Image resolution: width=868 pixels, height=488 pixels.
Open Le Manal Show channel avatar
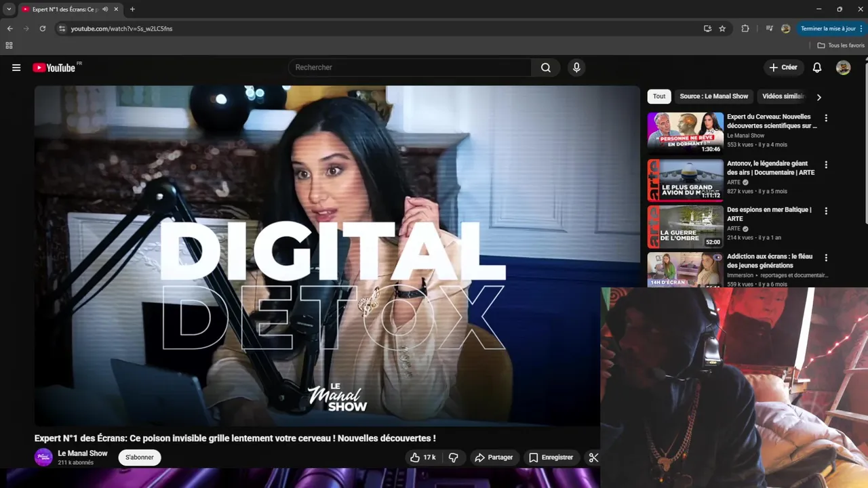point(43,457)
